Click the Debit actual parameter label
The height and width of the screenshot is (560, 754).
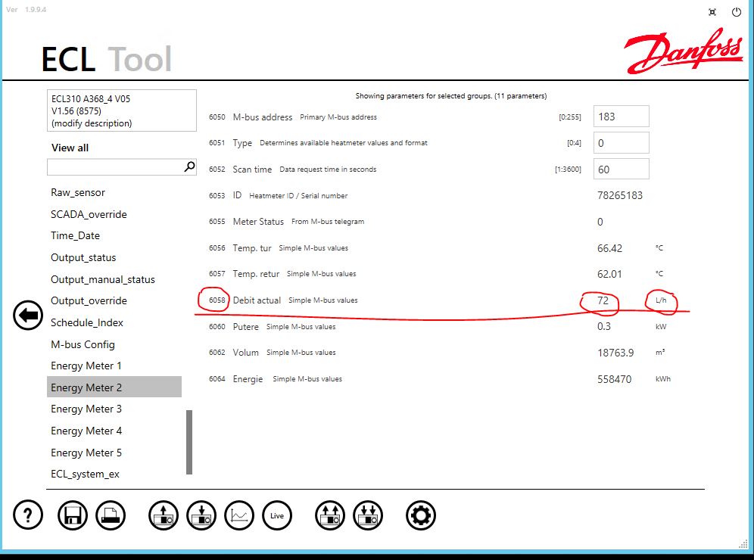pyautogui.click(x=257, y=300)
